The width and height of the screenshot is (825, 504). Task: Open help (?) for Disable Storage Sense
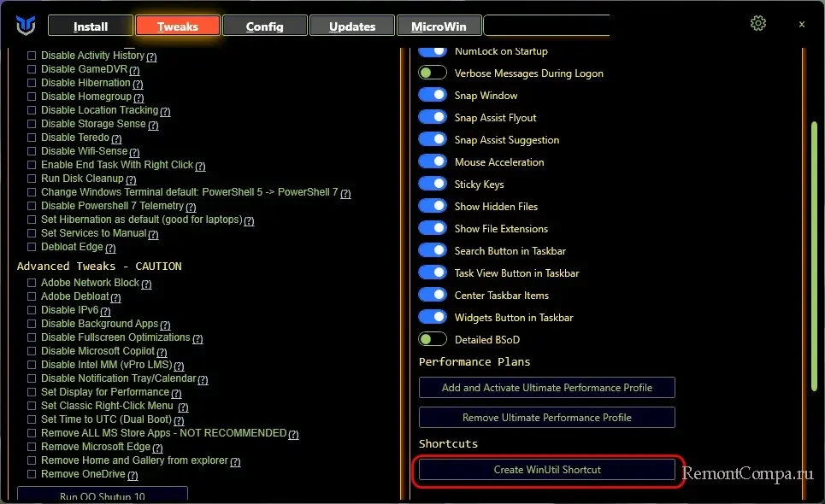[153, 125]
